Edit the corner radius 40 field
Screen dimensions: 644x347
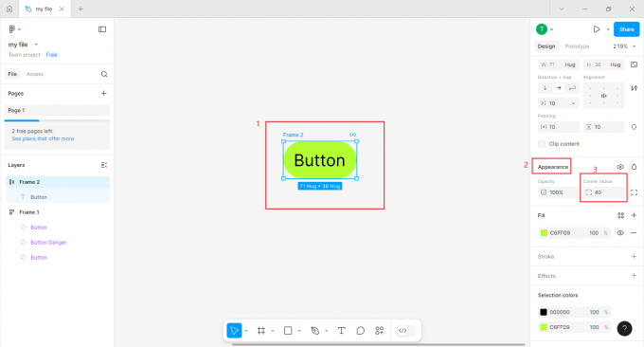coord(604,192)
